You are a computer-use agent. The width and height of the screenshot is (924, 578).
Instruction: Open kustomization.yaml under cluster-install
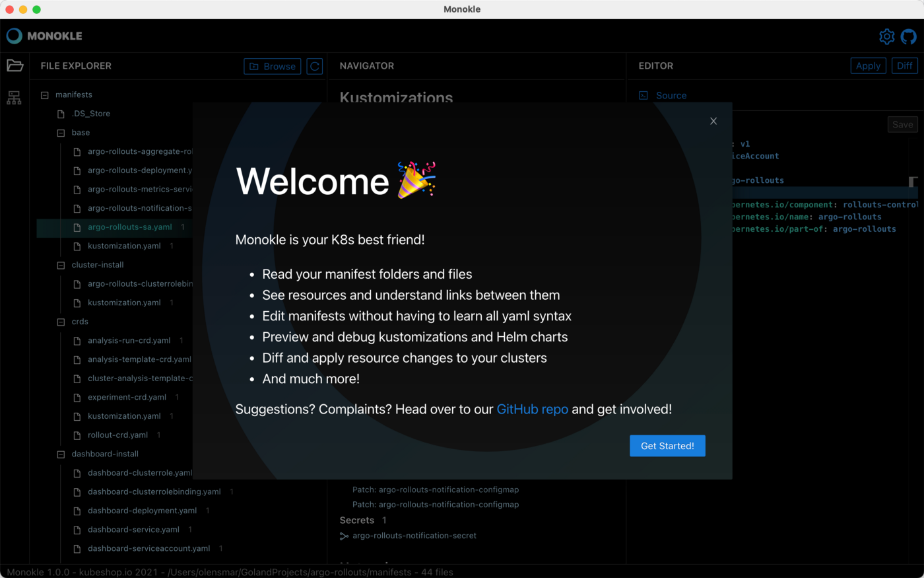(124, 303)
